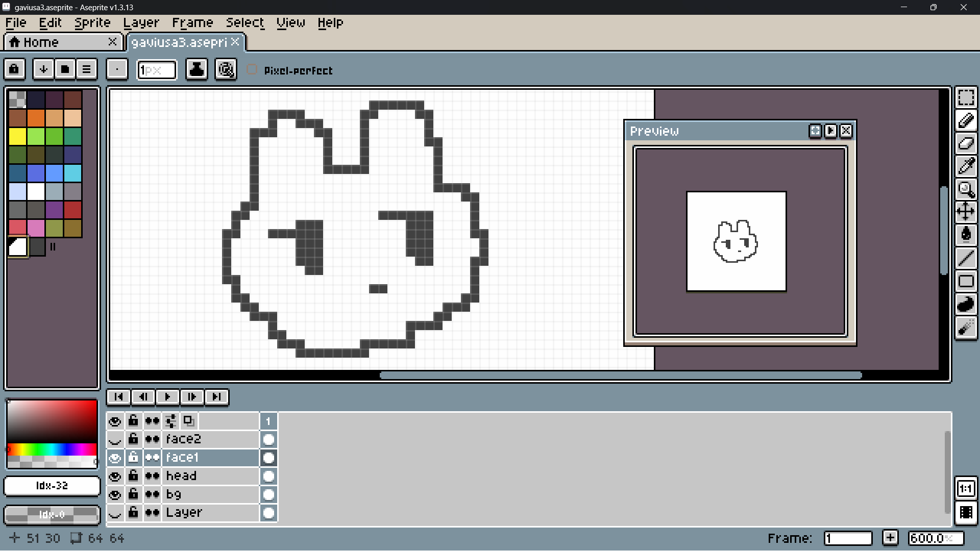
Task: Pick the cyan palette swatch
Action: pyautogui.click(x=72, y=173)
